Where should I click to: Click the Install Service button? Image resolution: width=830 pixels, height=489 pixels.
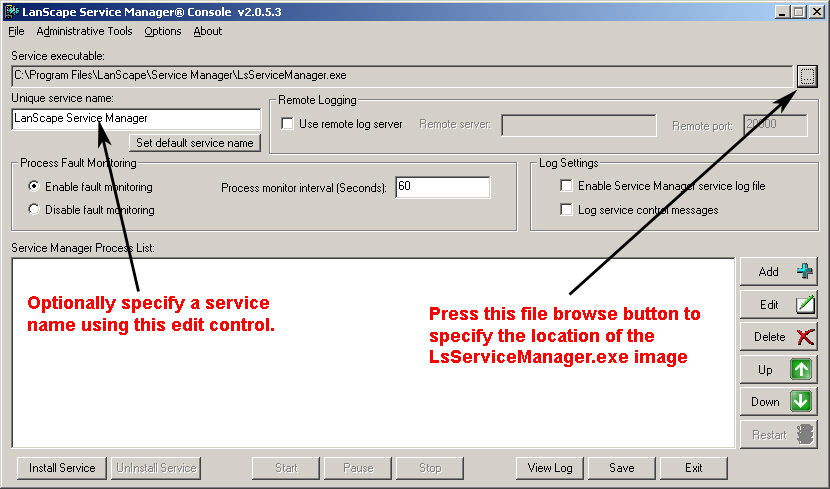(62, 468)
